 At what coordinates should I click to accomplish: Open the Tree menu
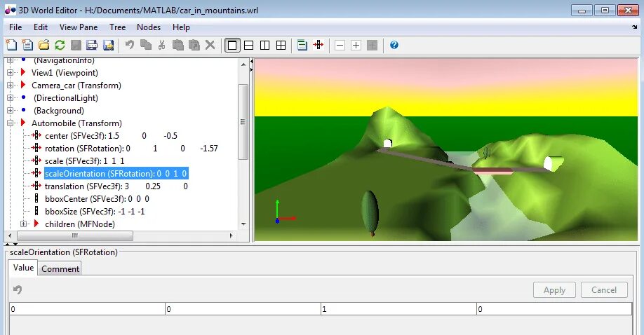coord(117,27)
